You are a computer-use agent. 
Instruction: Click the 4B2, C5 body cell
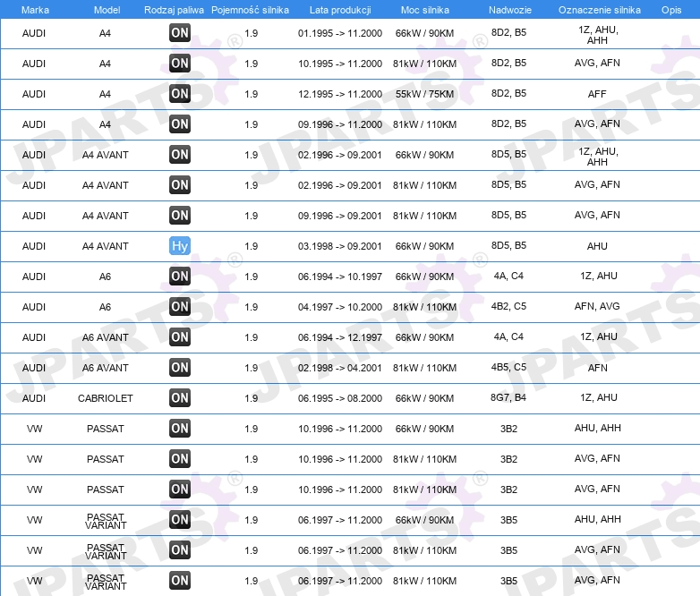coord(508,306)
